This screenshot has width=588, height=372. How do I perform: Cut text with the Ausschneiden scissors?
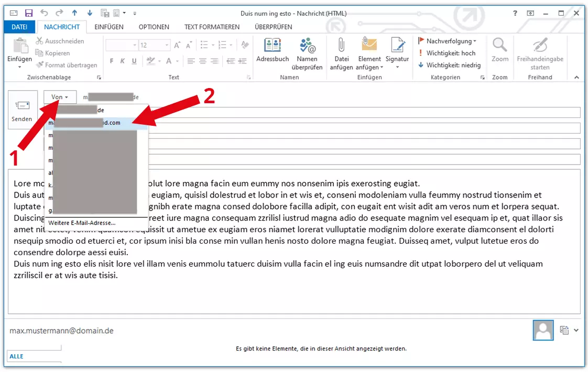coord(56,40)
